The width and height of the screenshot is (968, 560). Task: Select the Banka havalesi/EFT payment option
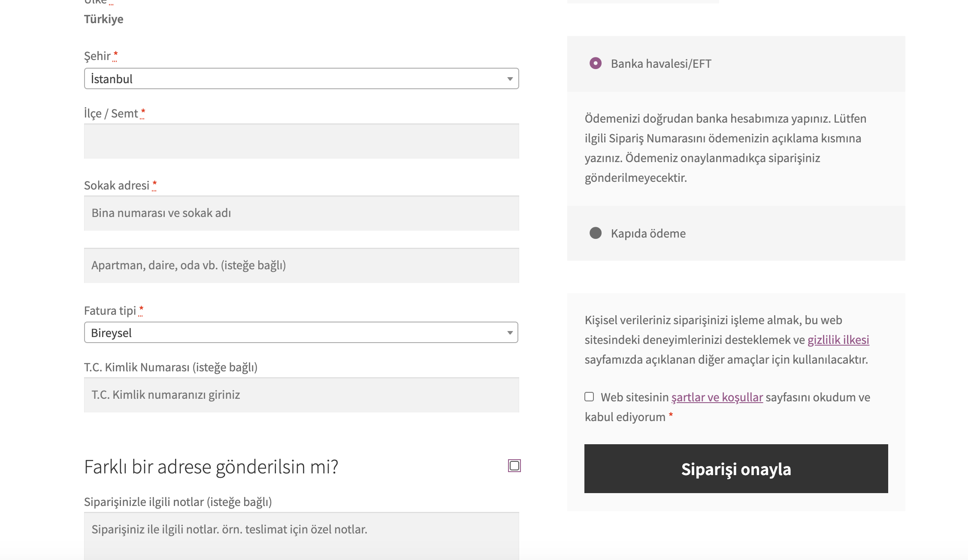point(596,63)
